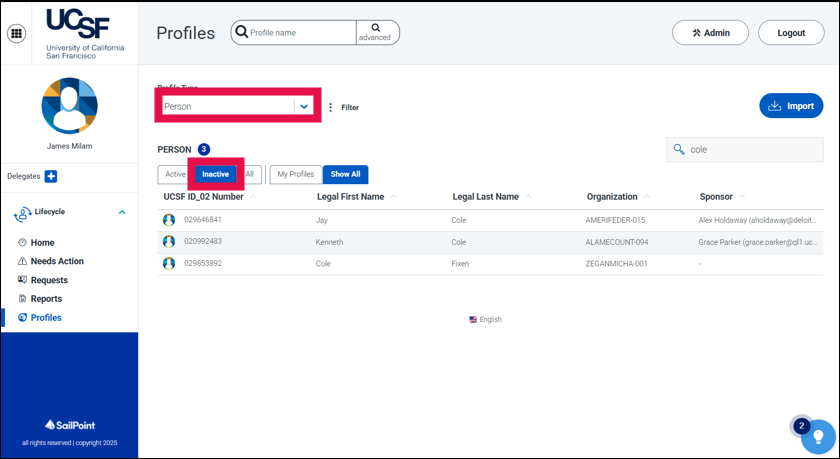This screenshot has height=459, width=840.
Task: Open profile ID 029646841
Action: click(x=203, y=220)
